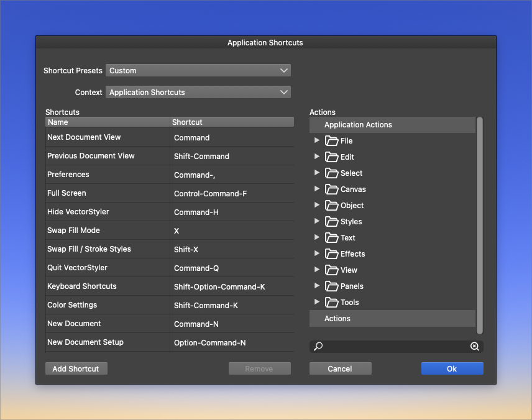Click the Panels folder icon
Image resolution: width=532 pixels, height=420 pixels.
pyautogui.click(x=331, y=286)
